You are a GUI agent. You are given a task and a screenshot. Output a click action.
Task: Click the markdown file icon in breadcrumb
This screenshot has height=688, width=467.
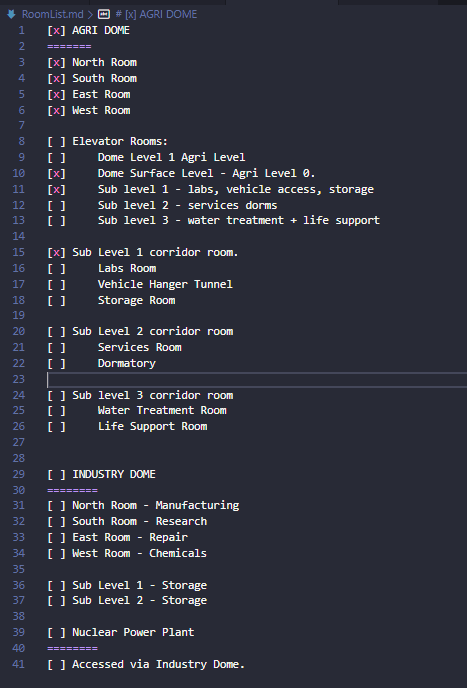[11, 14]
